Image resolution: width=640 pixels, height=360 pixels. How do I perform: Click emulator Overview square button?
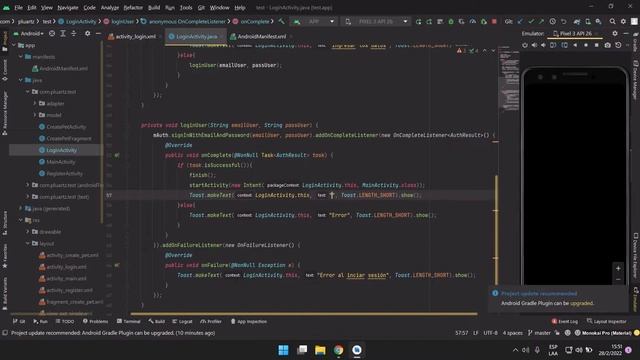(596, 45)
